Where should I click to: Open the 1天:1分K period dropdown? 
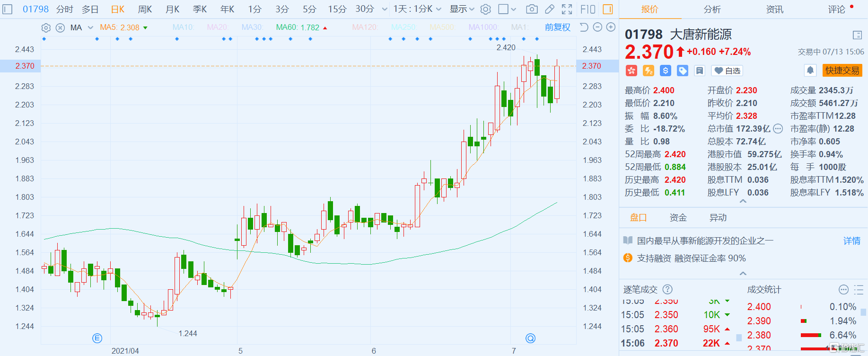pos(418,9)
